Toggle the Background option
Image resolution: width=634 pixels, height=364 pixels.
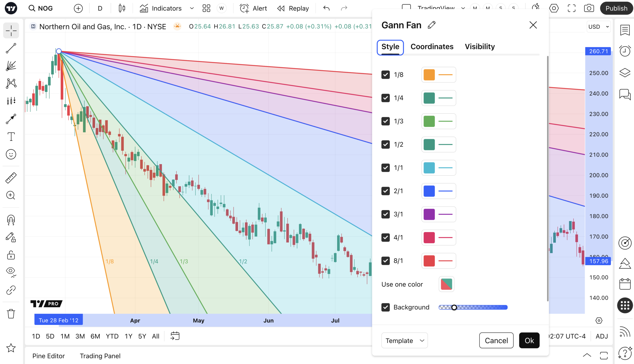click(x=385, y=307)
